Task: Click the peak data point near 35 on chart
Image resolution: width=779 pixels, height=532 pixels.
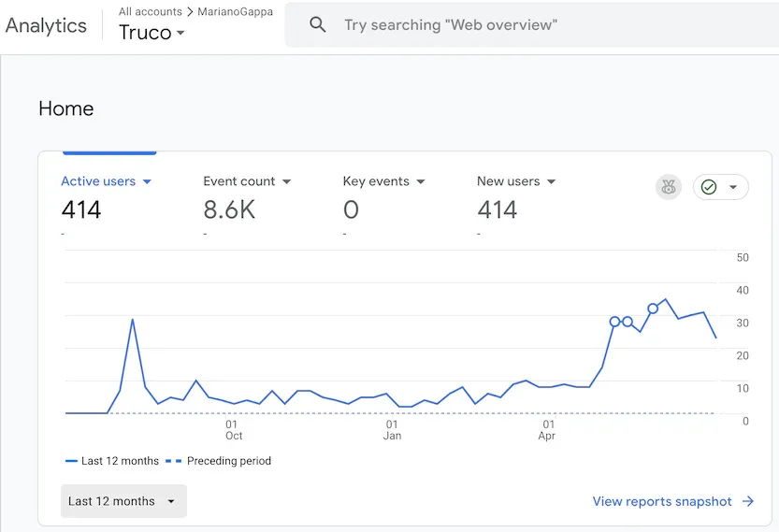Action: click(666, 299)
